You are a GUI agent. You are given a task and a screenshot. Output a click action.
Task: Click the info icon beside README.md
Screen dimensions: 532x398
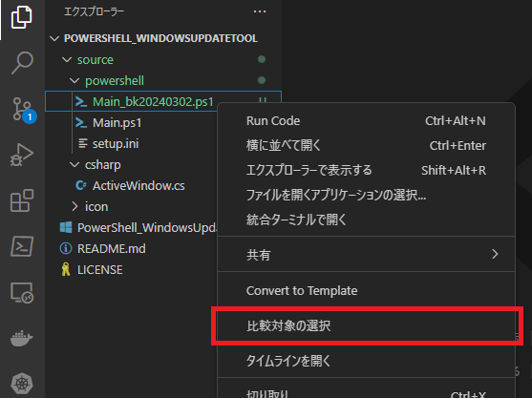pyautogui.click(x=66, y=248)
